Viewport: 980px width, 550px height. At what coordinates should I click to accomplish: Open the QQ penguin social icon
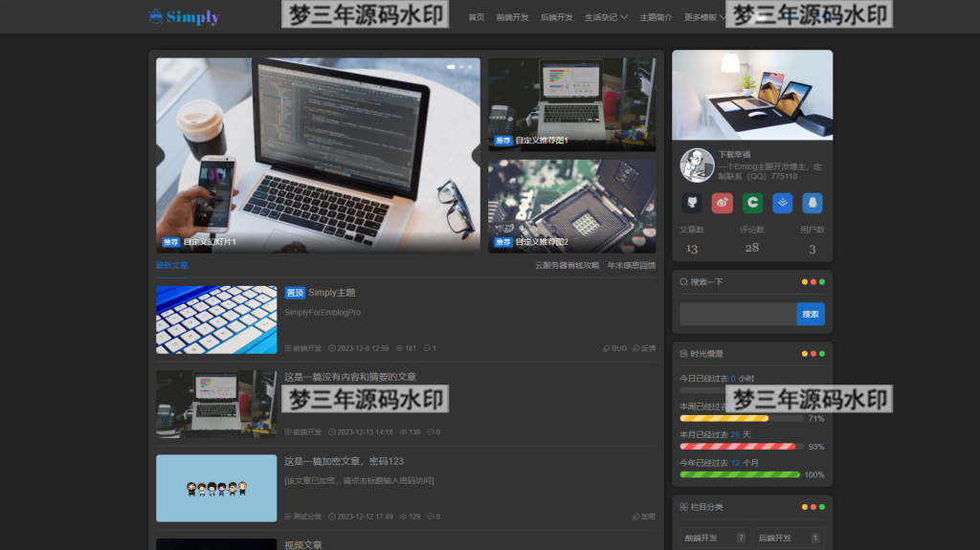pyautogui.click(x=813, y=203)
